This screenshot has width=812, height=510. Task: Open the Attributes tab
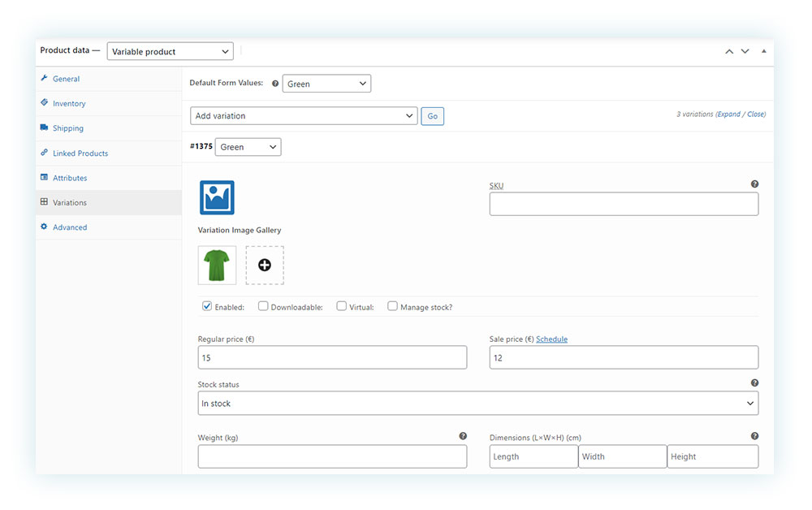point(109,178)
